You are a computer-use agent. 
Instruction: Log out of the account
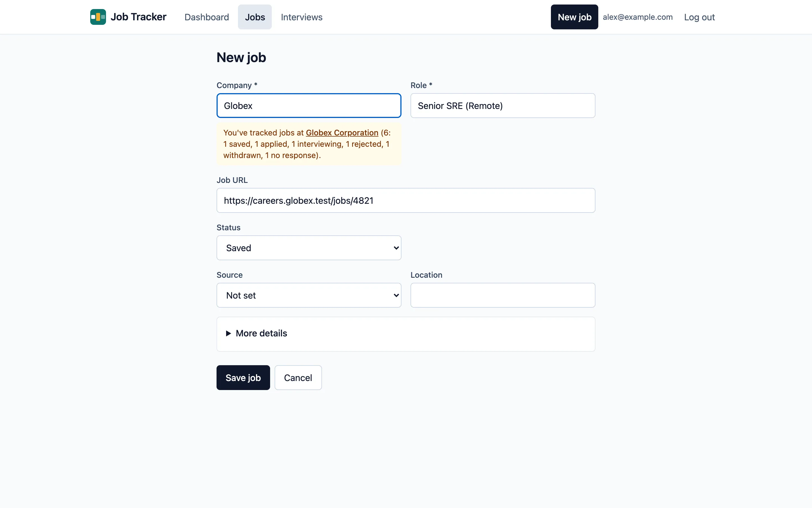click(x=699, y=17)
